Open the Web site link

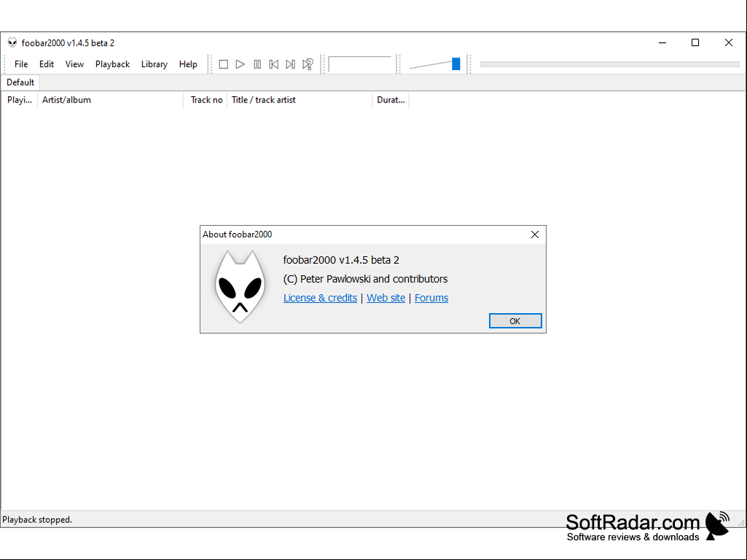pyautogui.click(x=386, y=298)
